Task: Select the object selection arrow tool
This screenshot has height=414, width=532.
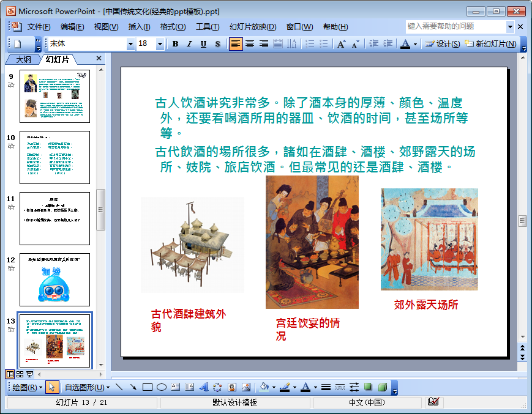Action: click(52, 387)
